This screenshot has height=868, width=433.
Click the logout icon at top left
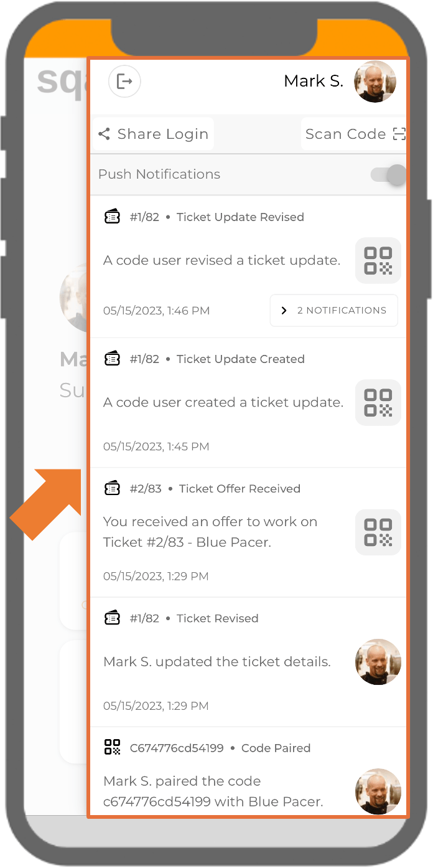124,82
